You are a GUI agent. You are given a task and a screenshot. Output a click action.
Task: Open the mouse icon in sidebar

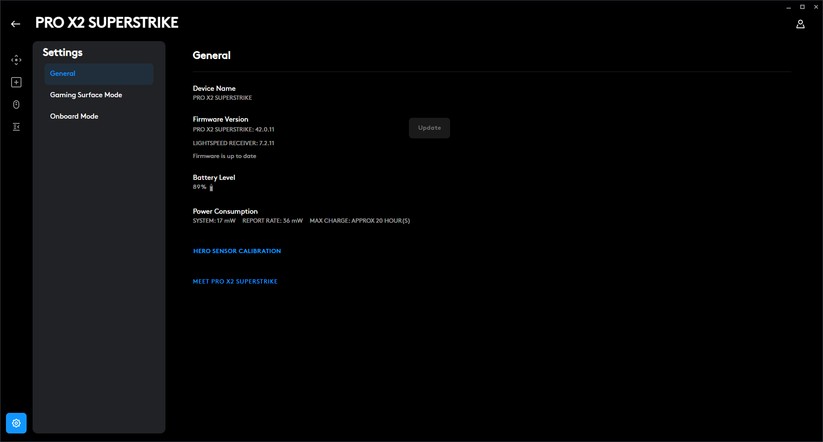(16, 104)
